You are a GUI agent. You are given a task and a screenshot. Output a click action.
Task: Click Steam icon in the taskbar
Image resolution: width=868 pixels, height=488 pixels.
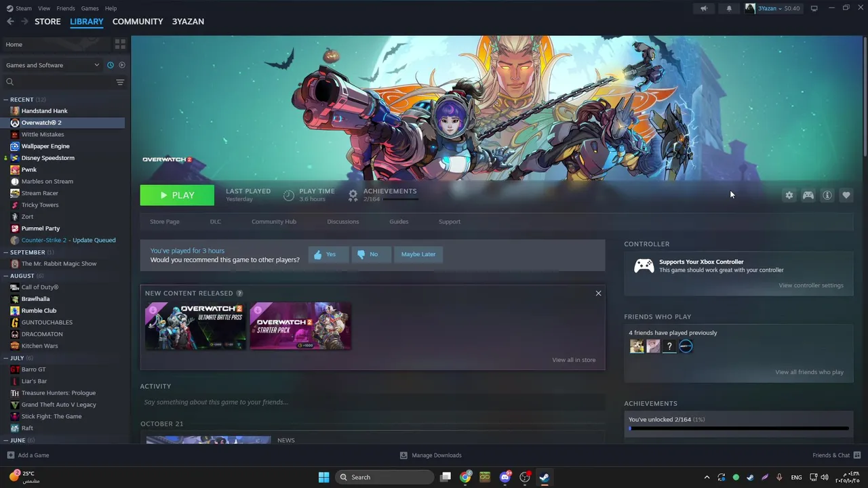click(x=544, y=477)
